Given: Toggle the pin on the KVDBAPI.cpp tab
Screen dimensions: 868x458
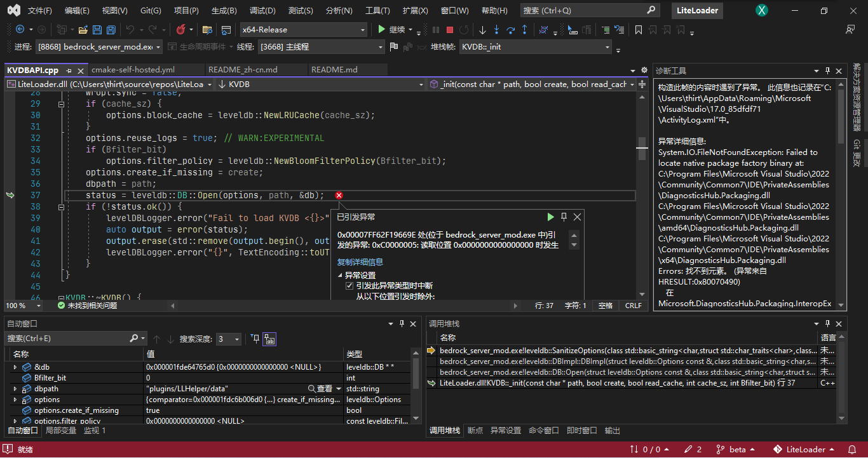Looking at the screenshot, I should (69, 71).
